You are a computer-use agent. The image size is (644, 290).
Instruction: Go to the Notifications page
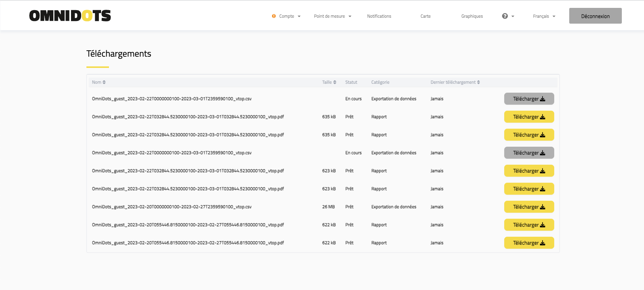pyautogui.click(x=379, y=16)
